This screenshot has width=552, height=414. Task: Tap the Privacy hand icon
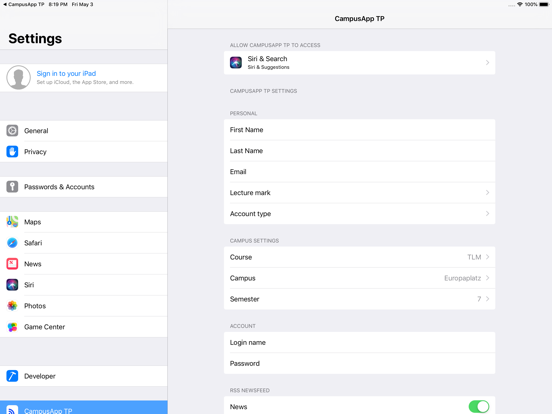click(12, 152)
